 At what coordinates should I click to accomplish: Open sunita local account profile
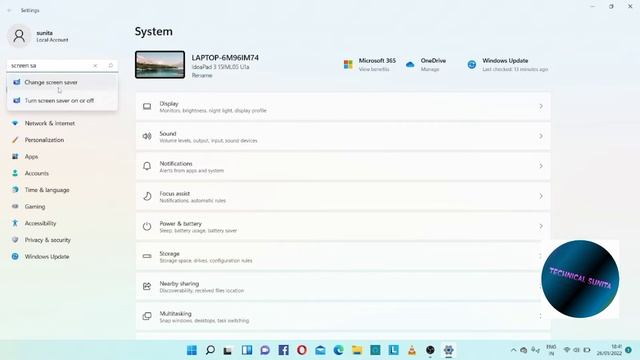click(x=39, y=36)
